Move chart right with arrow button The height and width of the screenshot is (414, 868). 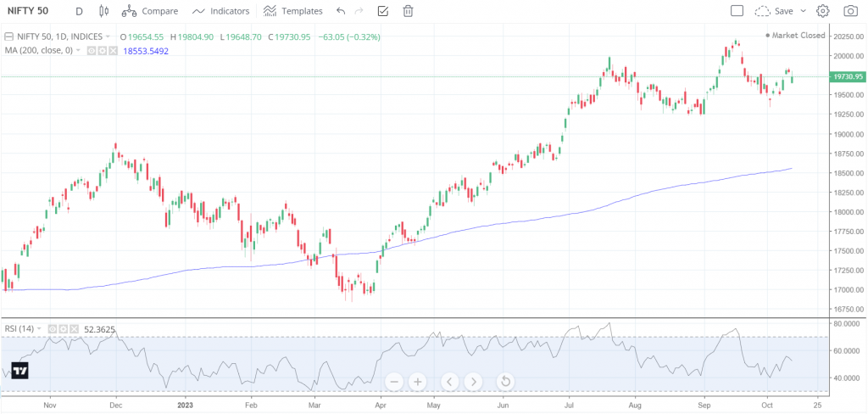(x=473, y=381)
